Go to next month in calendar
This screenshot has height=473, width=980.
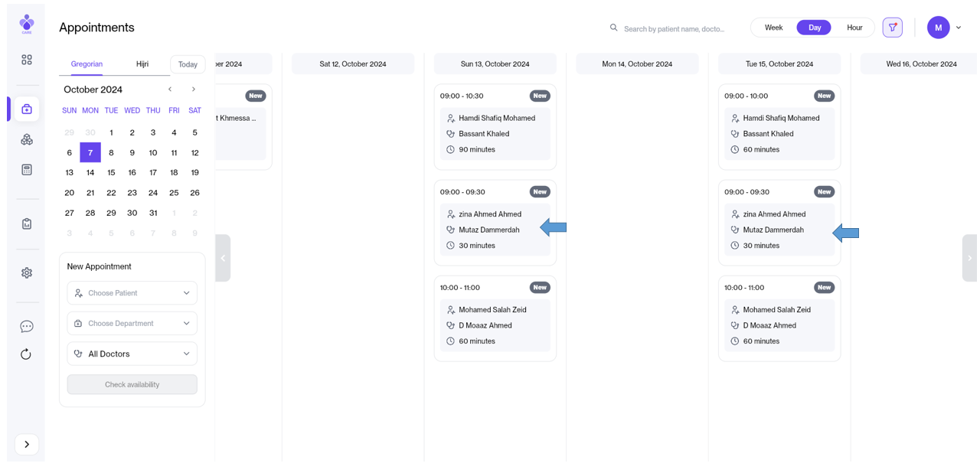(194, 90)
